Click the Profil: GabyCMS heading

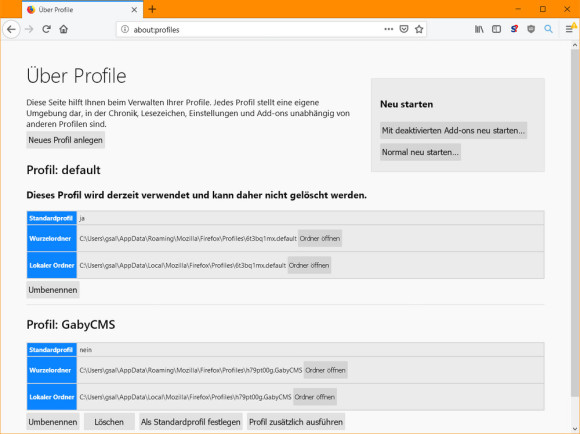71,324
